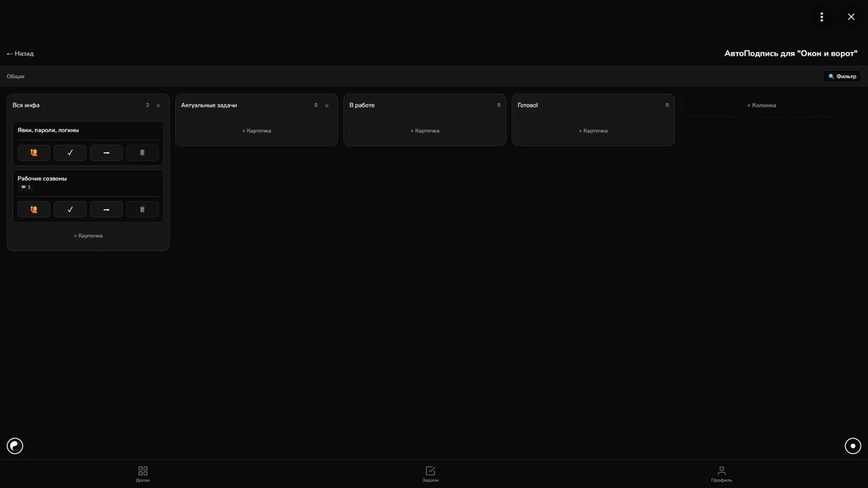Open the "Рабочие созвоны" card title

pyautogui.click(x=42, y=178)
